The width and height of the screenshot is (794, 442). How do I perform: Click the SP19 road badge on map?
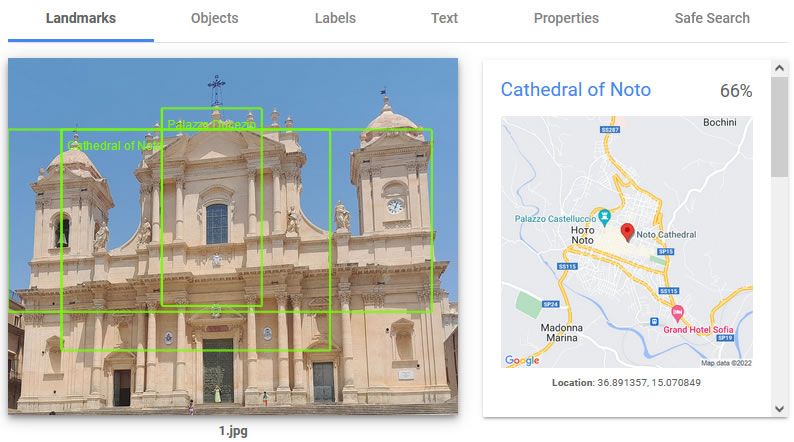click(x=725, y=338)
